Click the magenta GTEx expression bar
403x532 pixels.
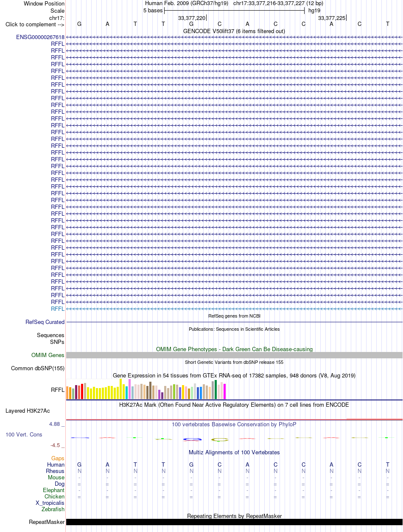pos(225,391)
